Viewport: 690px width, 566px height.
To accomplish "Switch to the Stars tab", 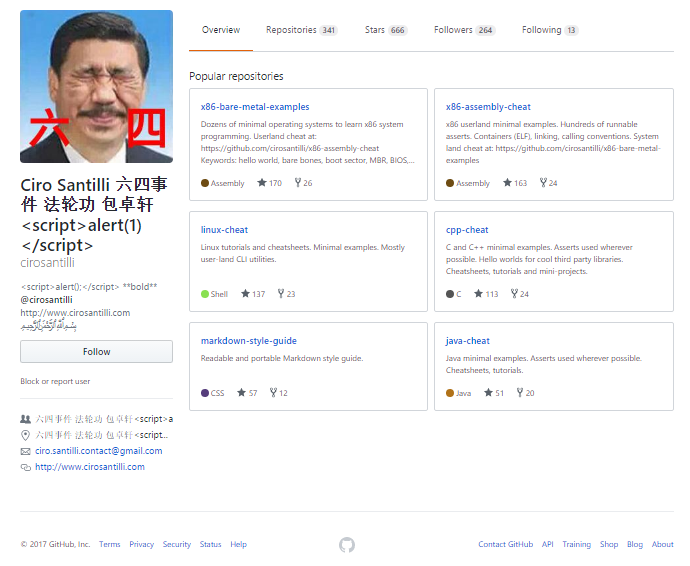I will [x=385, y=30].
